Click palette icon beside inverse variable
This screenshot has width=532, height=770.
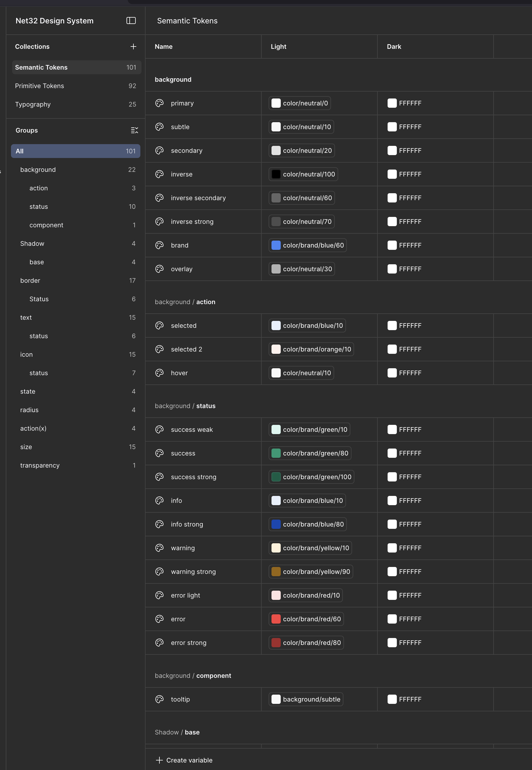pos(159,174)
